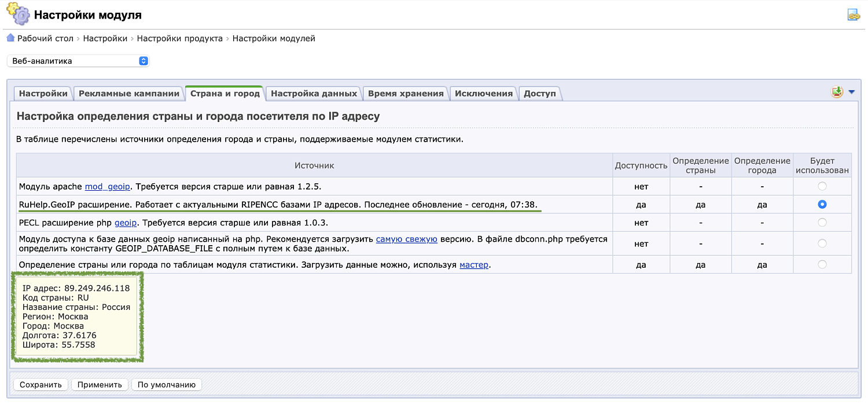
Task: Click the Сохранить button
Action: click(x=41, y=384)
